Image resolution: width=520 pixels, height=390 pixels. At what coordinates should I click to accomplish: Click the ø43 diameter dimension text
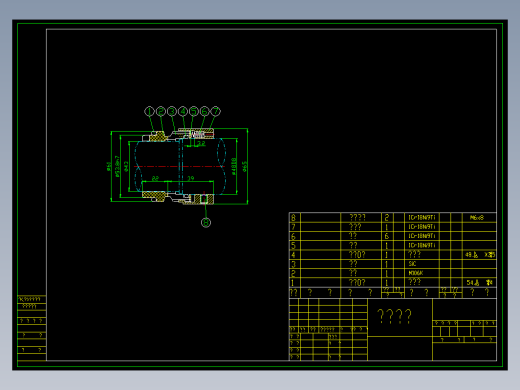point(126,166)
